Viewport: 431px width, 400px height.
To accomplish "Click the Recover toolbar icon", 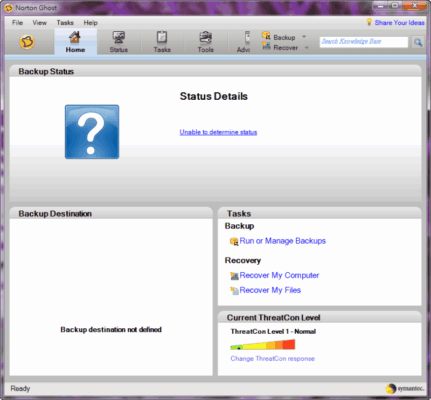I will coord(266,46).
